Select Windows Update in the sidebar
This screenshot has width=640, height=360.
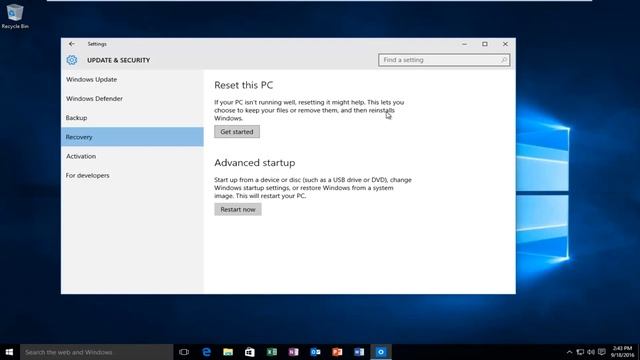(x=132, y=79)
